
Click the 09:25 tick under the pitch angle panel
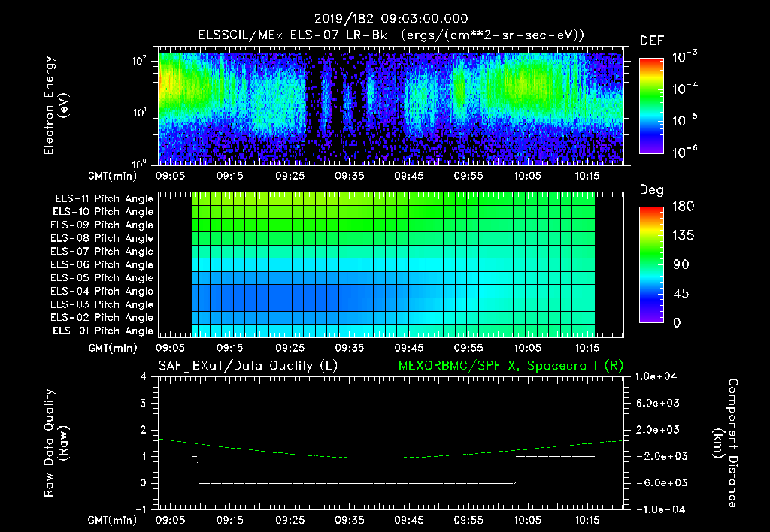click(290, 348)
